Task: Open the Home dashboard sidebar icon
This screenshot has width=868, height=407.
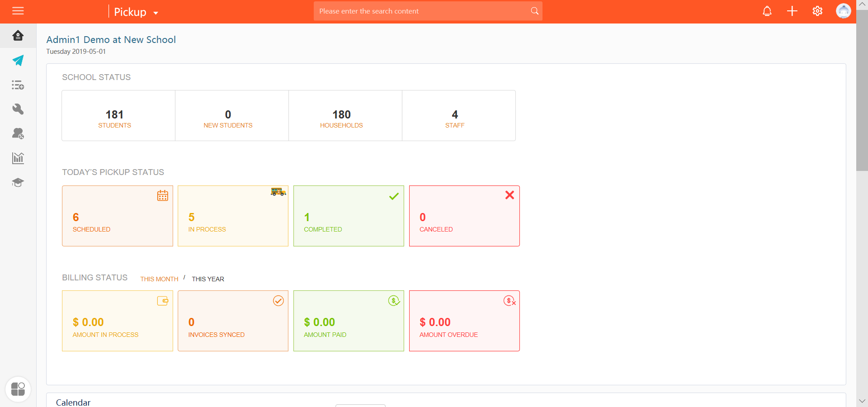Action: 18,36
